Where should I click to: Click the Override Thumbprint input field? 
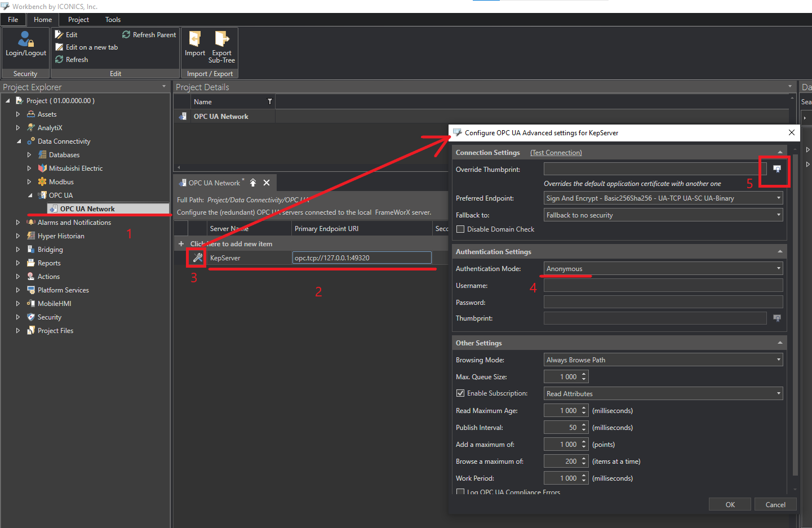point(655,169)
